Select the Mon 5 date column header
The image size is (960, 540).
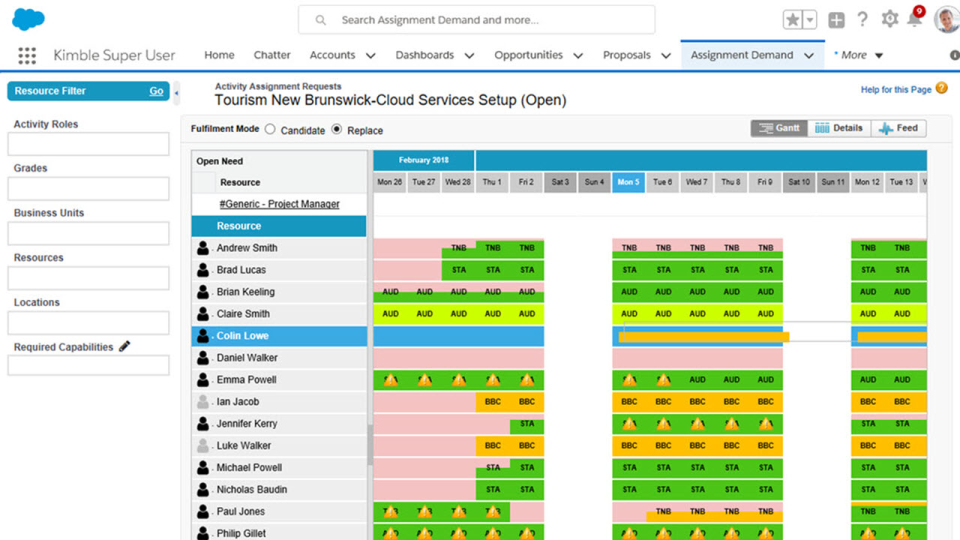coord(628,182)
